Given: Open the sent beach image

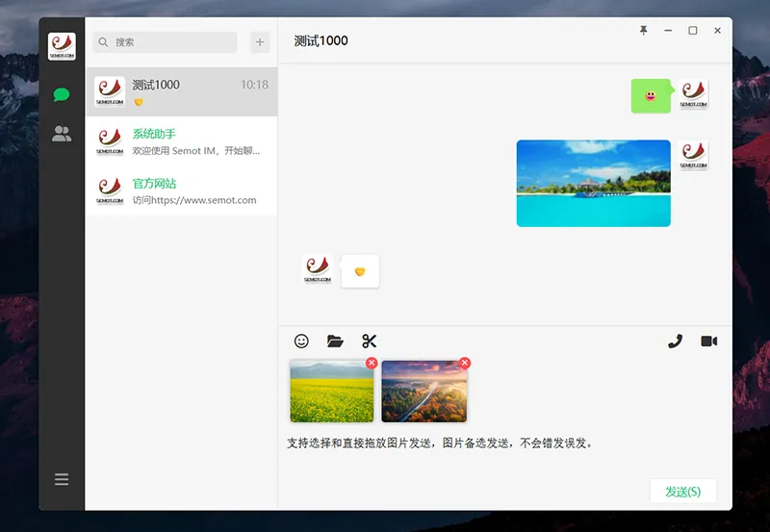Looking at the screenshot, I should (593, 183).
